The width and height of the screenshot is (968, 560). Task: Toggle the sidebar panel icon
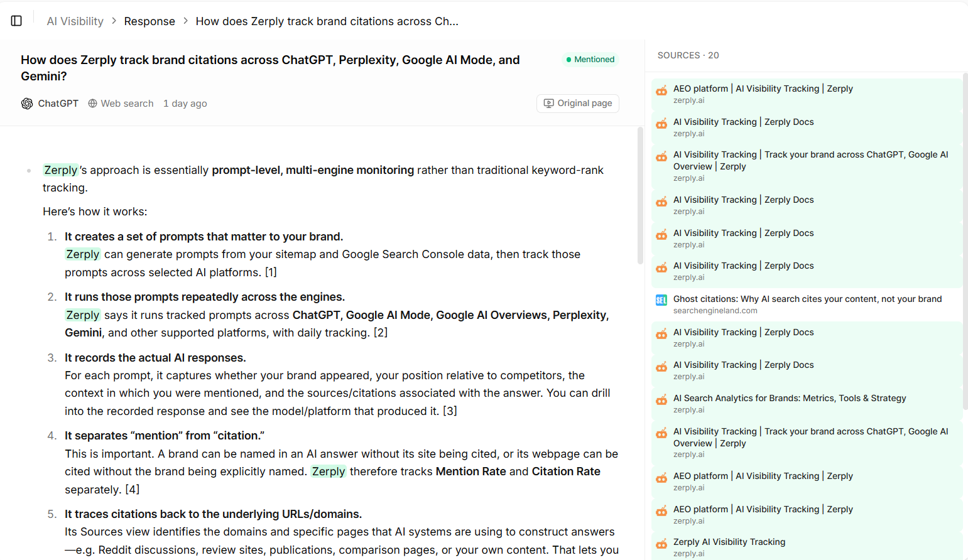click(x=17, y=21)
